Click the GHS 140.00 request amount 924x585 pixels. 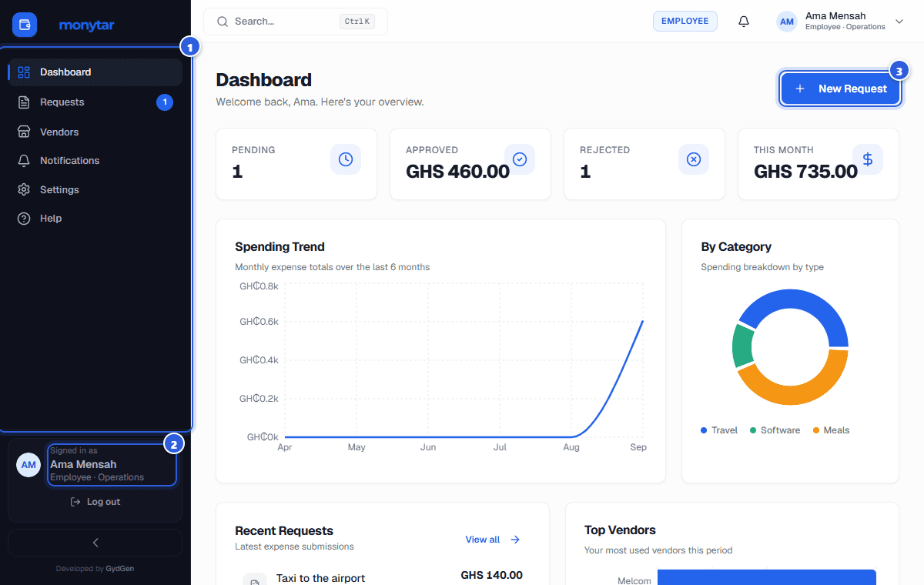point(491,575)
